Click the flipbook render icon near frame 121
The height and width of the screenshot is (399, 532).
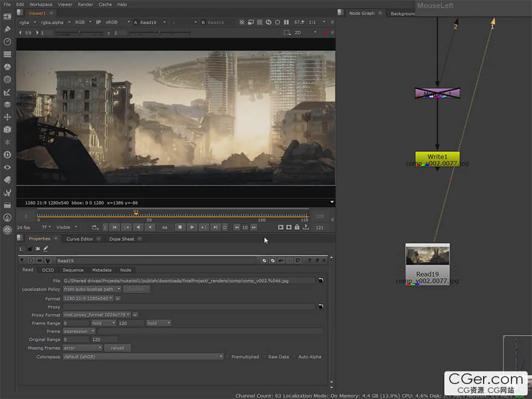point(281,227)
